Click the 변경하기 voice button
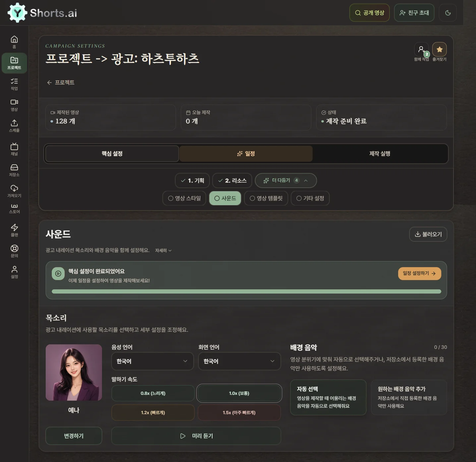This screenshot has width=476, height=462. (x=74, y=436)
